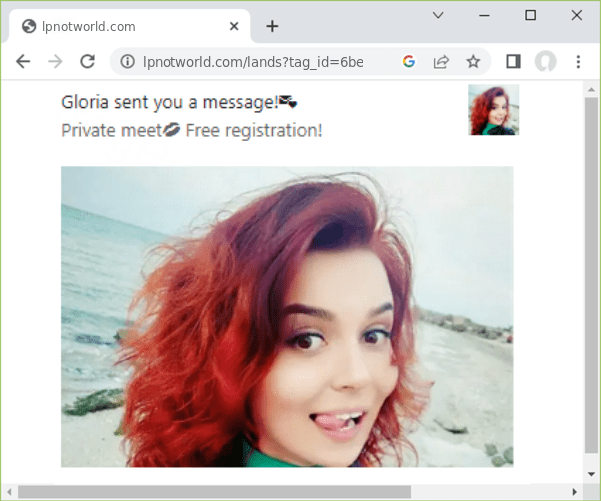
Task: Click the large beach selfie photo
Action: pyautogui.click(x=287, y=316)
